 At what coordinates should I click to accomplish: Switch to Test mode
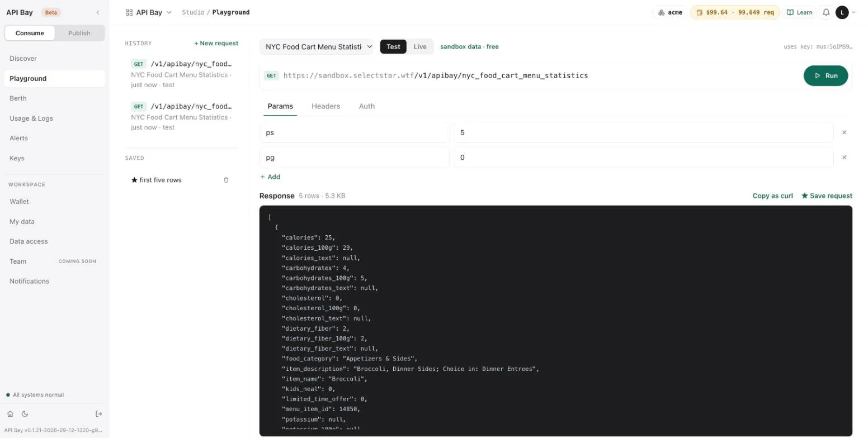(x=393, y=46)
